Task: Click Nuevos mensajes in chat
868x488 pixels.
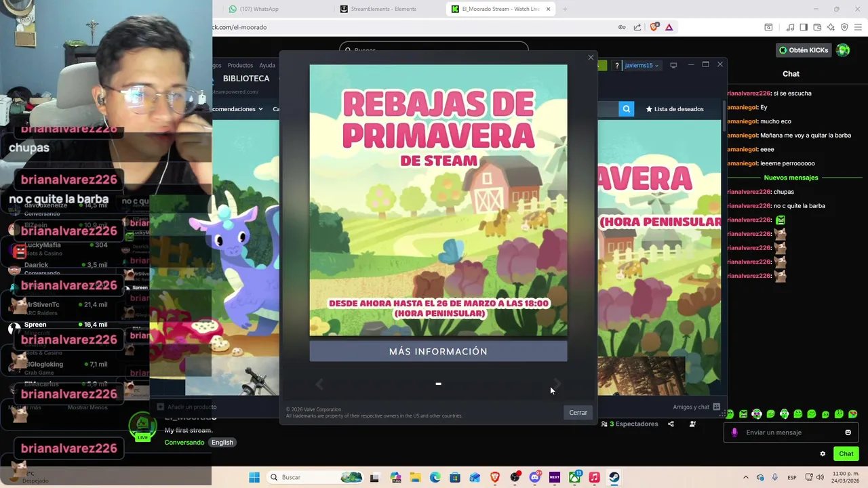Action: pyautogui.click(x=791, y=178)
